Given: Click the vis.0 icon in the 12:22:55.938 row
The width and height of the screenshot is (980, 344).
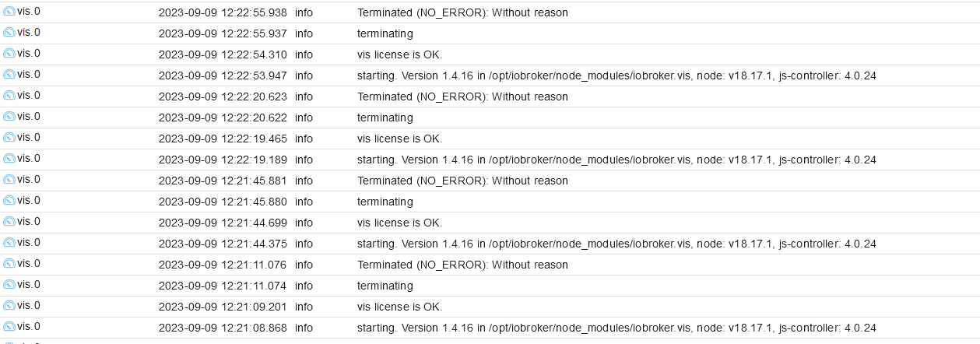Looking at the screenshot, I should pyautogui.click(x=9, y=12).
